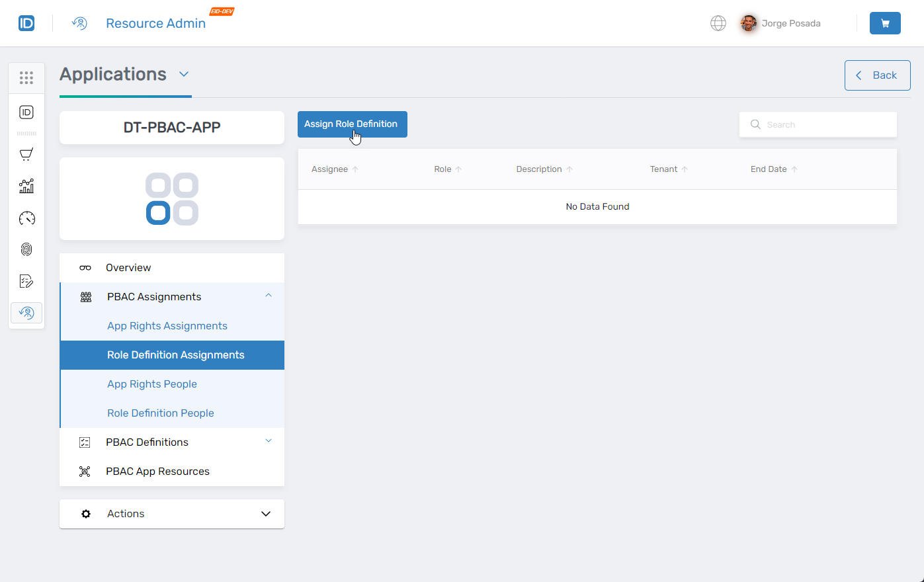This screenshot has width=924, height=582.
Task: Click the Assign Role Definition button
Action: click(352, 124)
